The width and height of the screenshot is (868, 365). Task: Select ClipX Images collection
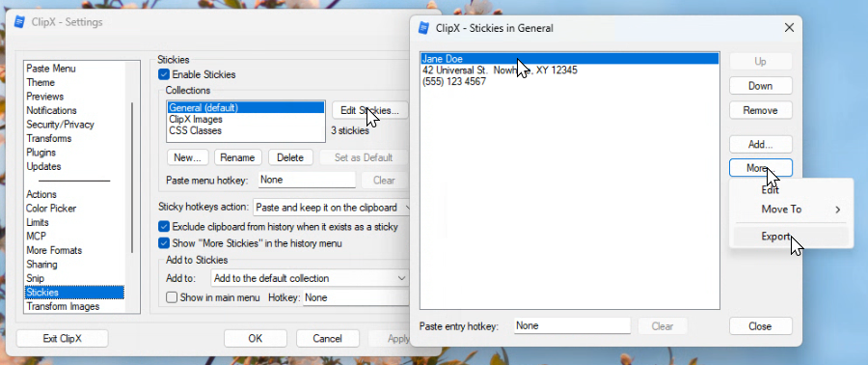tap(246, 119)
